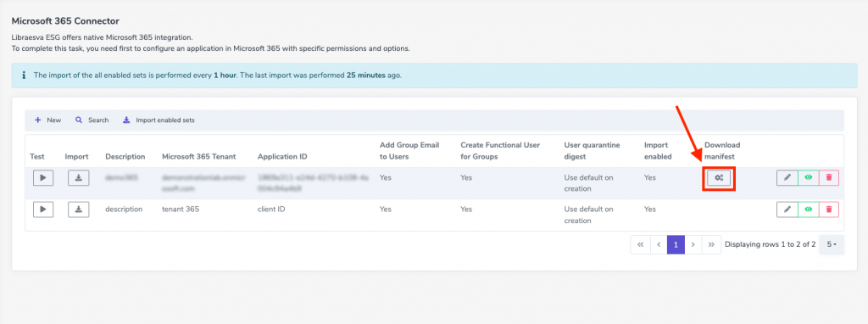This screenshot has height=324, width=868.
Task: Click 'Displaying rows 1 to 2 of 2' text
Action: [770, 244]
